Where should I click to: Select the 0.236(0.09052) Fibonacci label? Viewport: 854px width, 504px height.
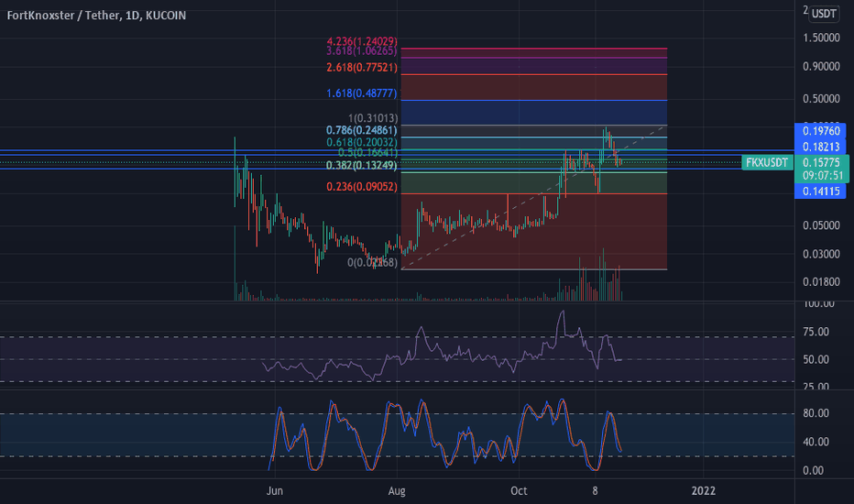[x=362, y=186]
